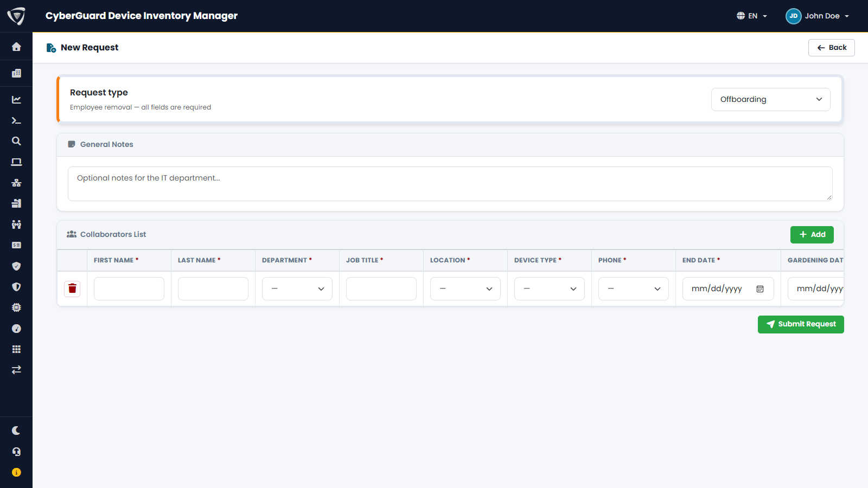Click the Gardening Date input field

pyautogui.click(x=816, y=289)
